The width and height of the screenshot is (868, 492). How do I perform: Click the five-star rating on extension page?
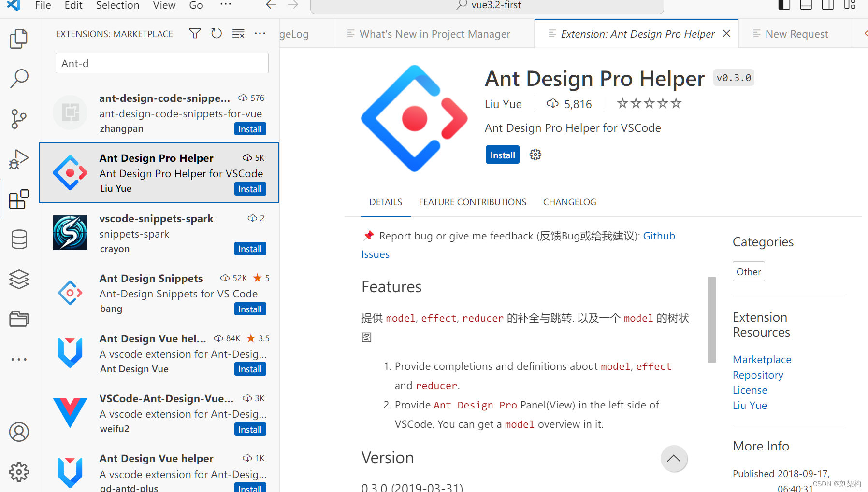tap(649, 103)
